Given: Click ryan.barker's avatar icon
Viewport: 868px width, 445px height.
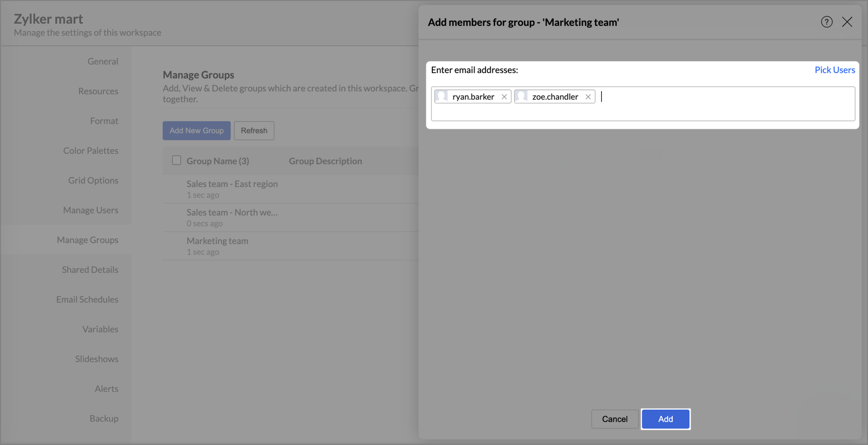Looking at the screenshot, I should tap(442, 96).
